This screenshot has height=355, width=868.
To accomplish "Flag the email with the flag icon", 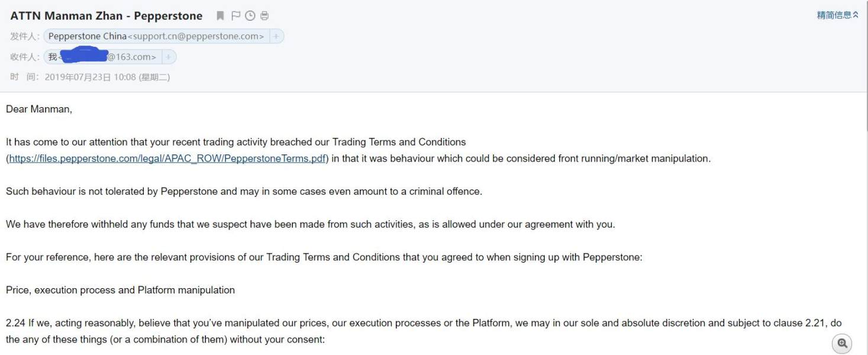I will pyautogui.click(x=235, y=16).
